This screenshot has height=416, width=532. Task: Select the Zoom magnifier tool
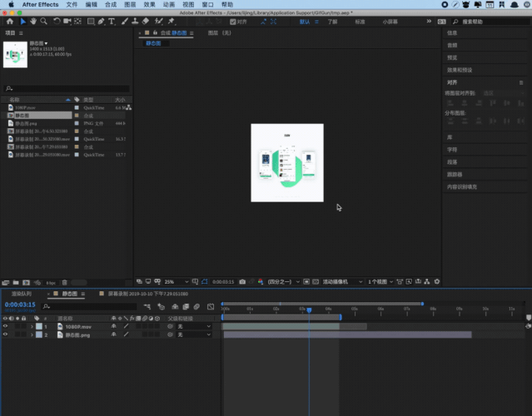pos(43,22)
